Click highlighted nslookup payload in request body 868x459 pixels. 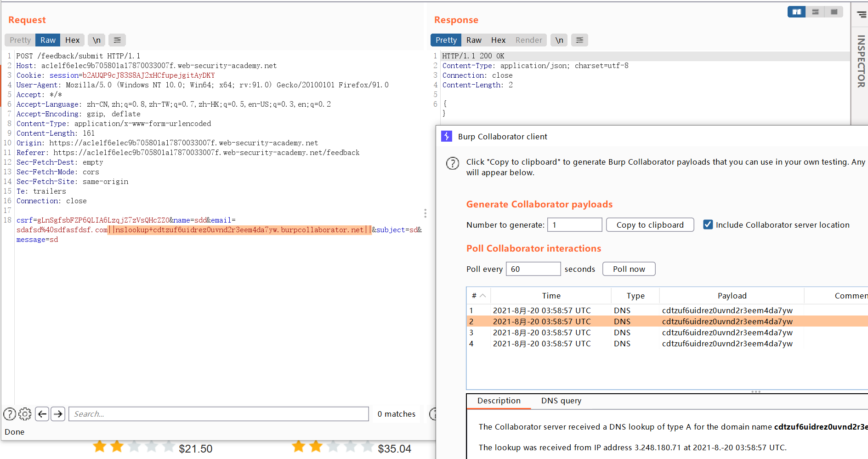point(239,230)
